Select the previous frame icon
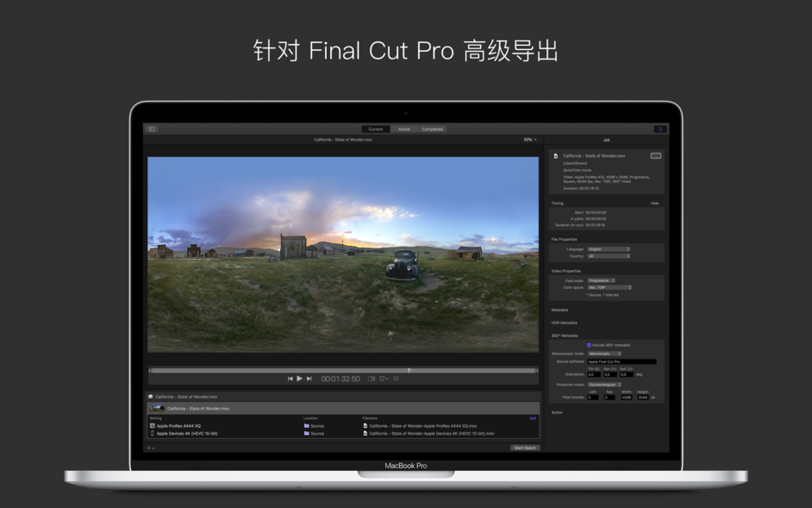812x508 pixels. pos(290,379)
